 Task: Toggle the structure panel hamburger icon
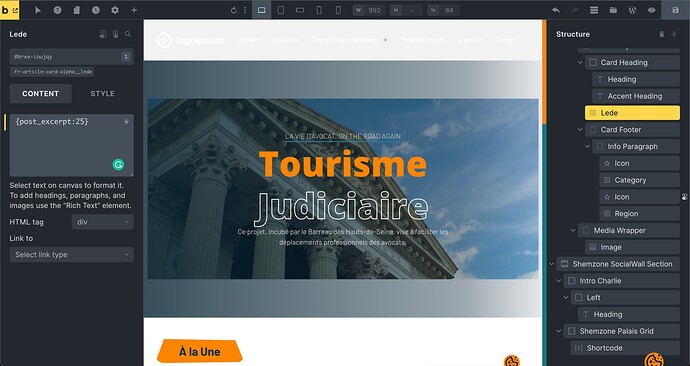[594, 10]
